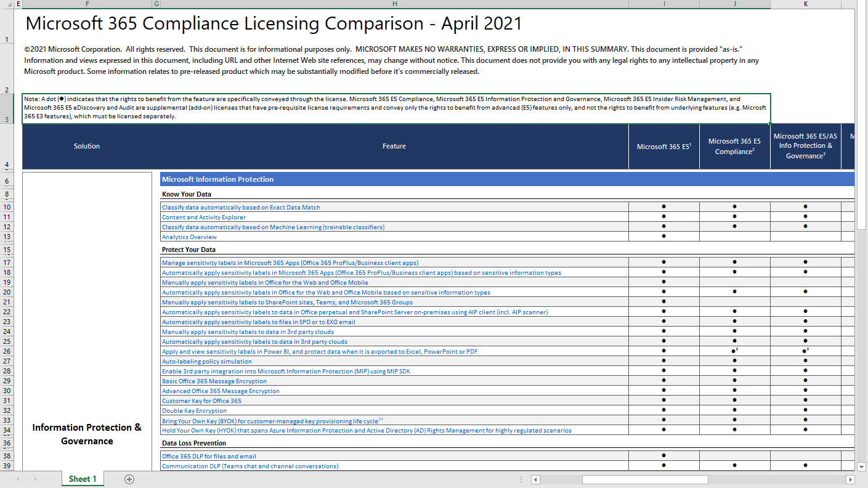Click the horizontal scrollbar thumb
The height and width of the screenshot is (488, 868).
[644, 479]
